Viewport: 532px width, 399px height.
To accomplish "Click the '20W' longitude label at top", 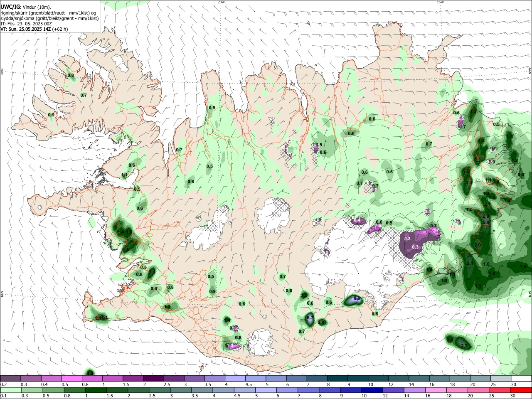I will (221, 2).
